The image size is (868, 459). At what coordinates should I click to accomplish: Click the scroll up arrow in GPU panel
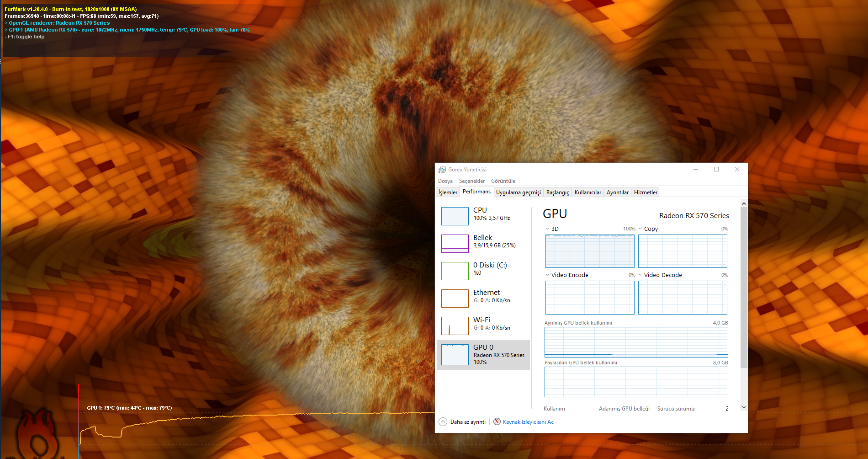[744, 203]
